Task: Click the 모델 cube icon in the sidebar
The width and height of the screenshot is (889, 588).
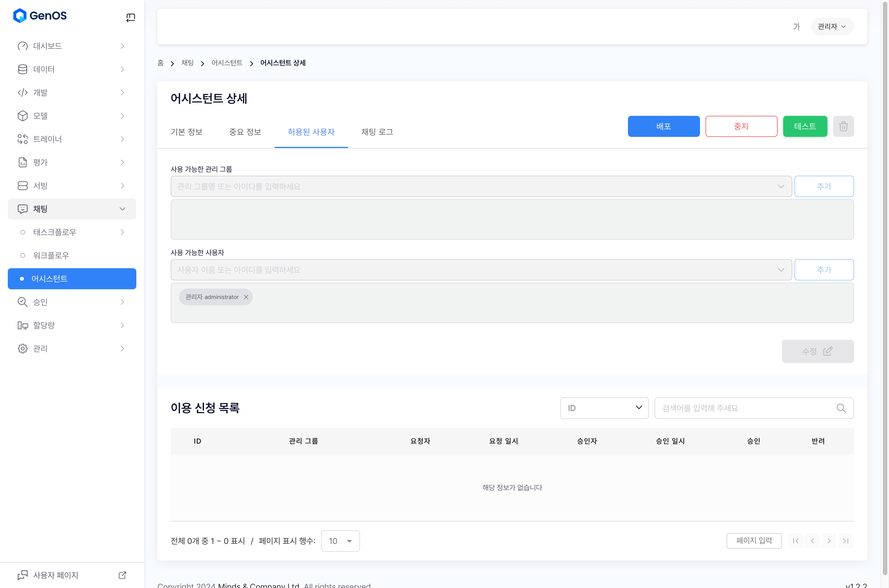Action: [x=22, y=116]
